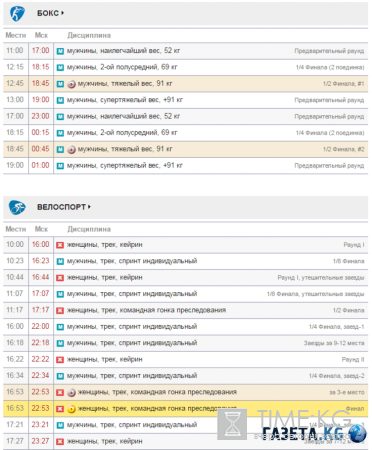Click 'Дисциплина' column header in cycling table
The height and width of the screenshot is (450, 372).
pyautogui.click(x=89, y=229)
